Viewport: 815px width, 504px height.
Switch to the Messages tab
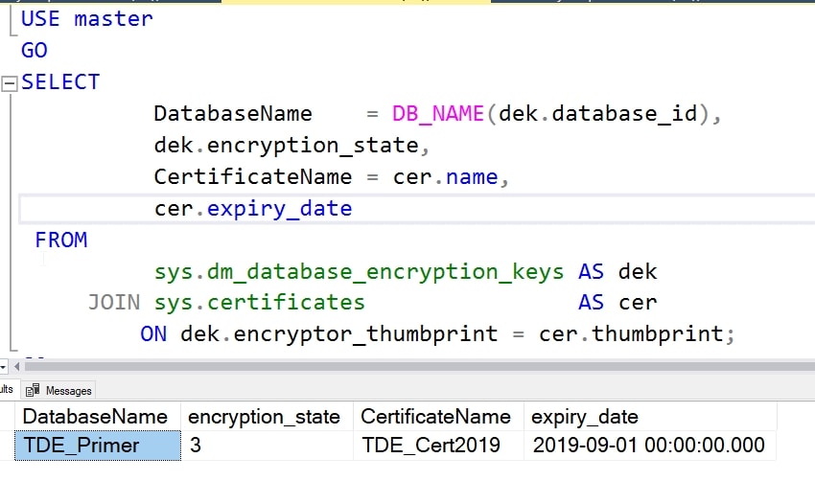click(67, 390)
